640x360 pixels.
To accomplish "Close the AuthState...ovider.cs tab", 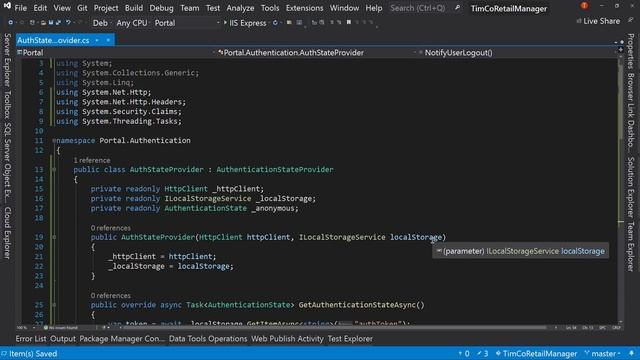I will click(108, 40).
